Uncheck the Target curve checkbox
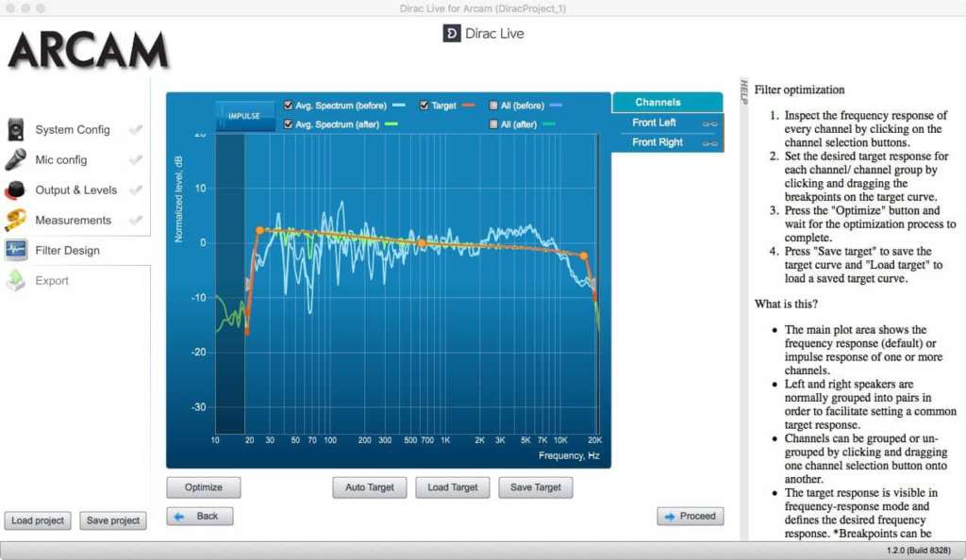Image resolution: width=966 pixels, height=560 pixels. click(424, 106)
